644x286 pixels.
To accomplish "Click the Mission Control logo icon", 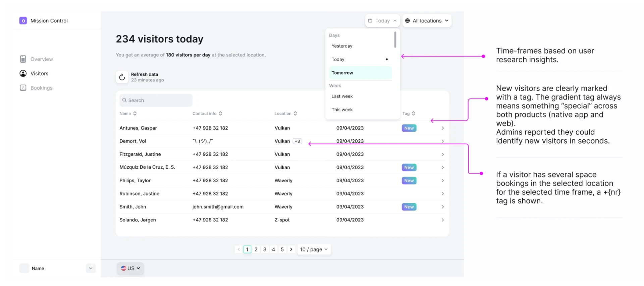I will [x=23, y=21].
